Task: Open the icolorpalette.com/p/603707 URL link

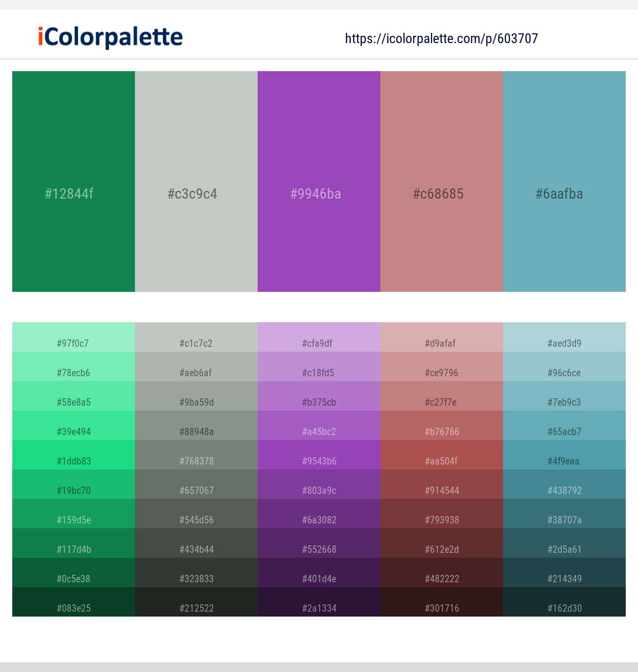Action: tap(441, 39)
